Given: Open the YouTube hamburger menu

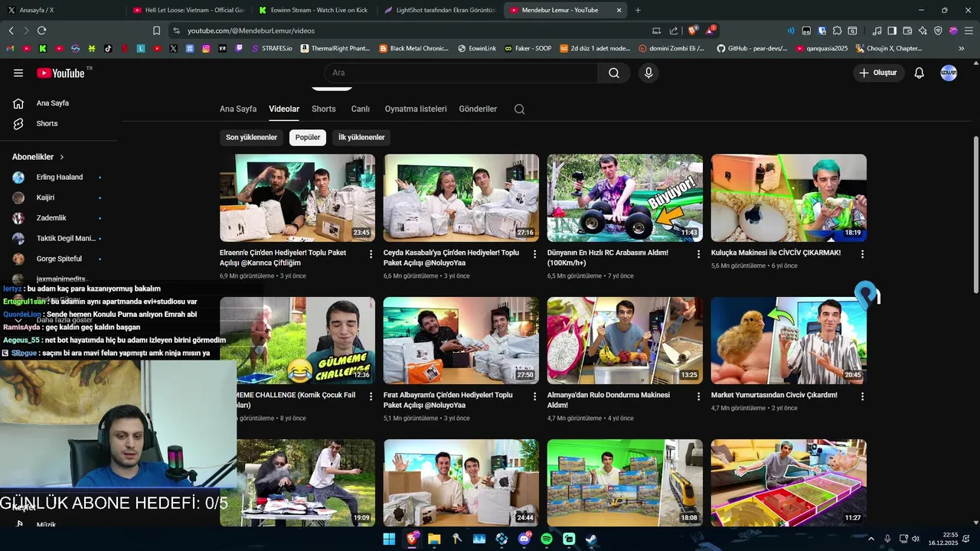Looking at the screenshot, I should point(18,73).
